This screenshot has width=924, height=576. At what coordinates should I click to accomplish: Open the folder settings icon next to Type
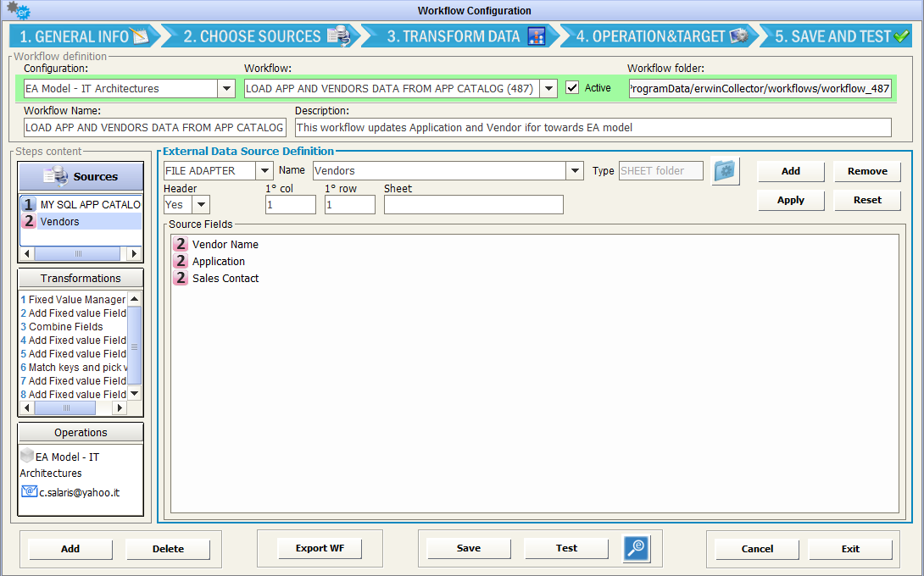pos(726,171)
